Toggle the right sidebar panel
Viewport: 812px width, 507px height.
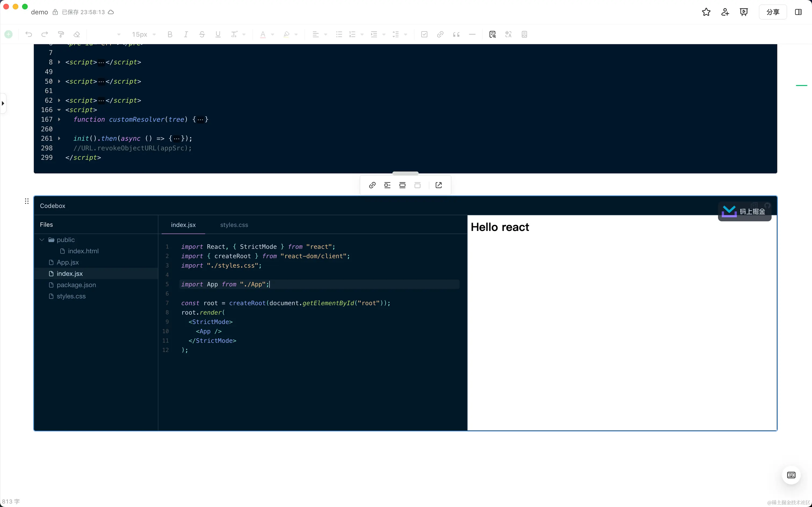(x=798, y=12)
